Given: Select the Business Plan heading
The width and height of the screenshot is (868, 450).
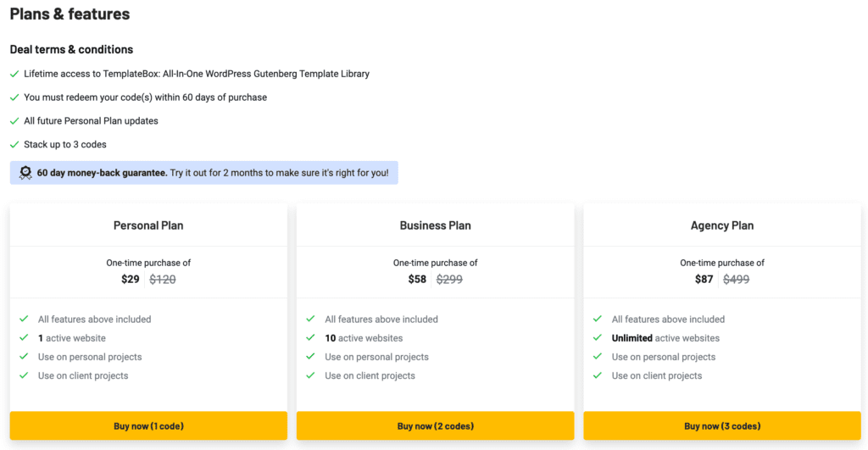Looking at the screenshot, I should point(435,225).
